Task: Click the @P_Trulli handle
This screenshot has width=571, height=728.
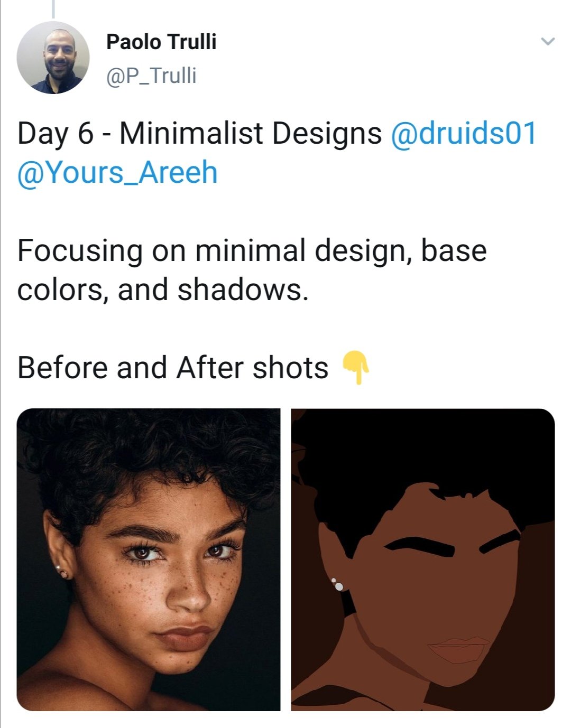Action: 151,76
